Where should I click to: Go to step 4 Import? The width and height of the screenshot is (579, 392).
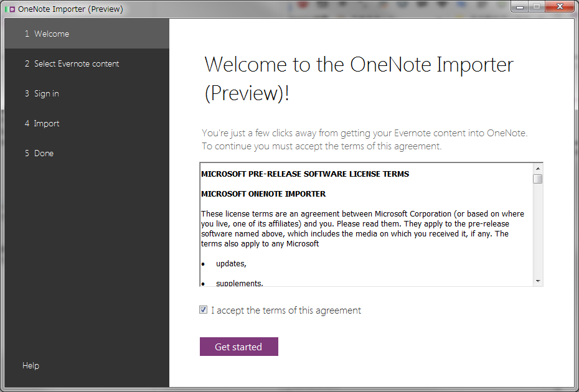tap(42, 123)
